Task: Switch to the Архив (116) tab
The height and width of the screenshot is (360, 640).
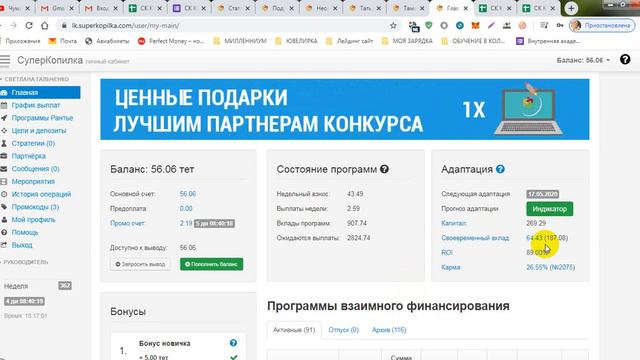Action: 389,330
